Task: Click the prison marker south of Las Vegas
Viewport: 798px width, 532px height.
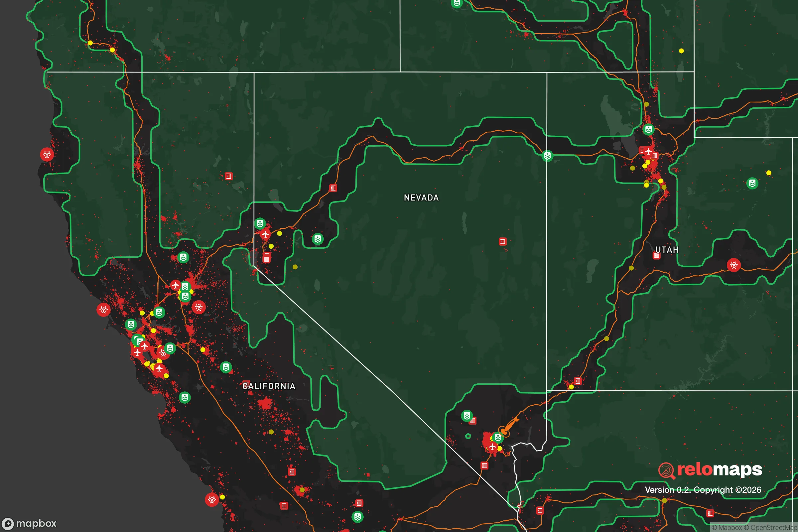Action: pyautogui.click(x=484, y=466)
